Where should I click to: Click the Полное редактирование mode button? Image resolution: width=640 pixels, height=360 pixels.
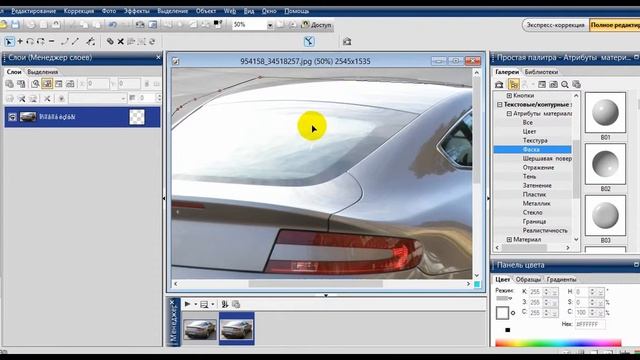coord(614,25)
